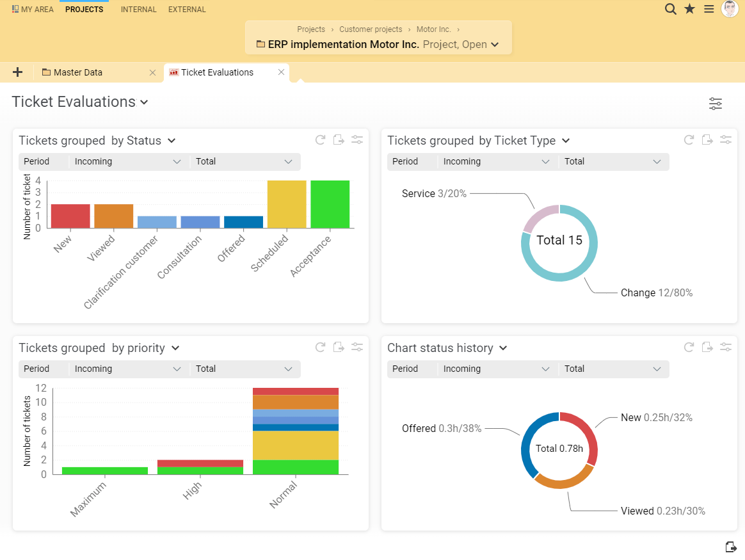Expand the project status chevron

coord(493,45)
